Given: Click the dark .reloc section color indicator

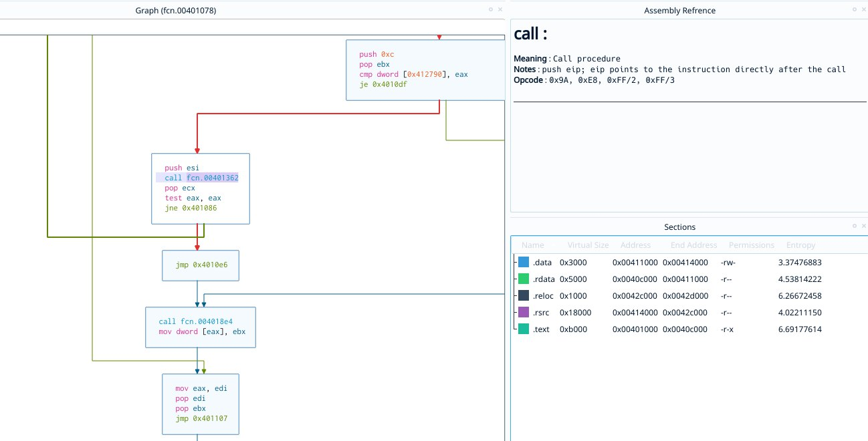Looking at the screenshot, I should click(x=525, y=295).
